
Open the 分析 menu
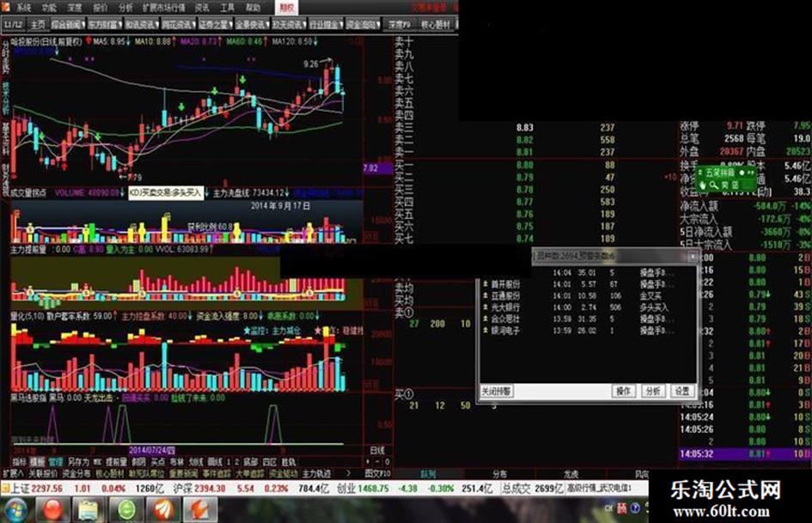[x=125, y=8]
